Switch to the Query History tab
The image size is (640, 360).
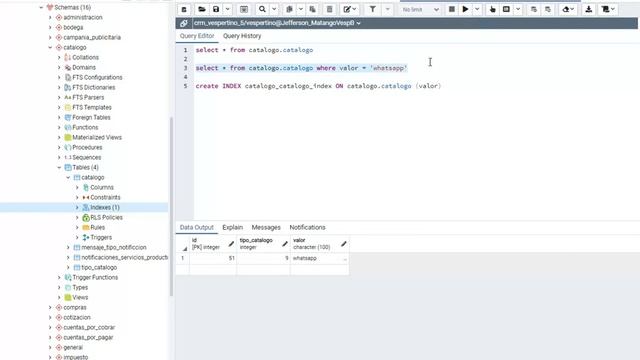(x=242, y=36)
